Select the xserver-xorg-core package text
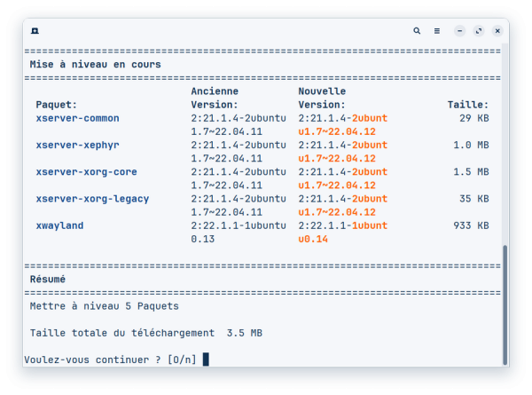The height and width of the screenshot is (395, 532). click(x=86, y=171)
